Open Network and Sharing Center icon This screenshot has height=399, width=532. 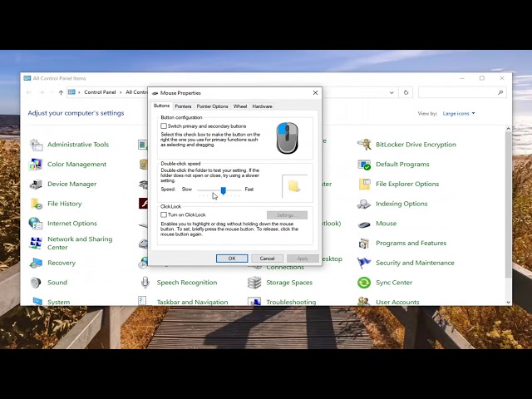pos(36,244)
